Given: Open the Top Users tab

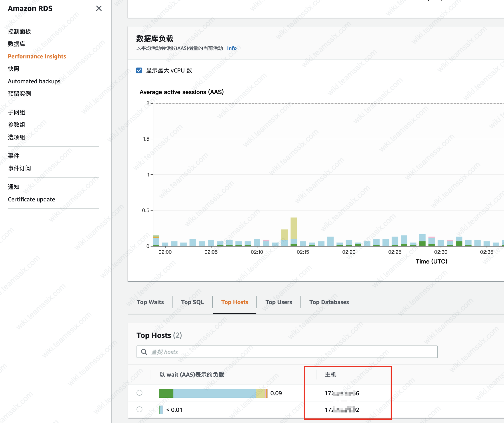Looking at the screenshot, I should point(279,302).
